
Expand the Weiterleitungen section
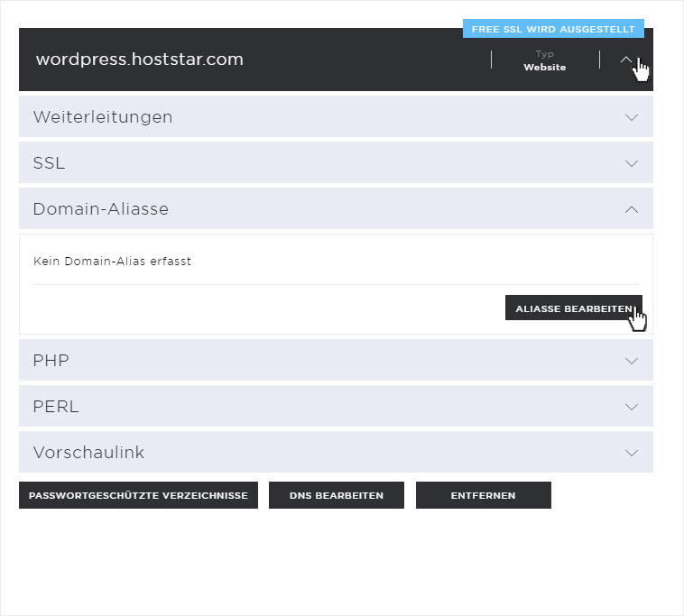pyautogui.click(x=336, y=116)
